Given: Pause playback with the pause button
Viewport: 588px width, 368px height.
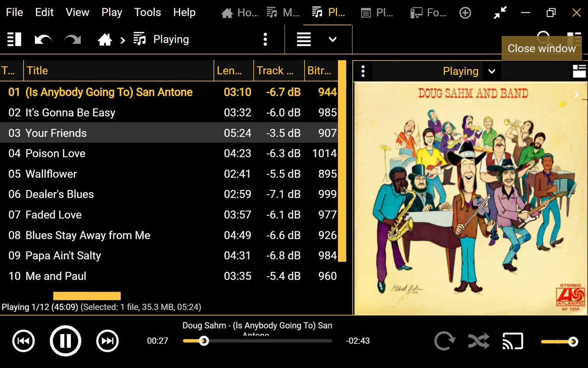Looking at the screenshot, I should coord(65,341).
